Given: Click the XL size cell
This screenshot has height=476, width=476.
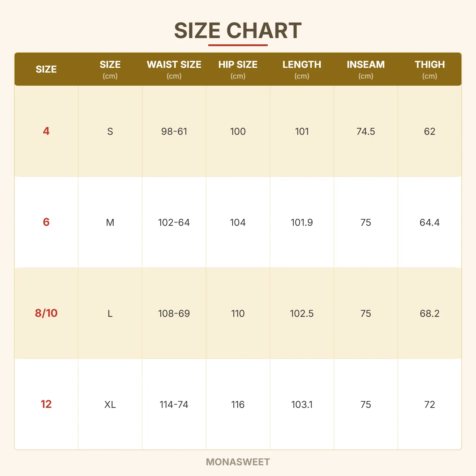Looking at the screenshot, I should [x=110, y=405].
